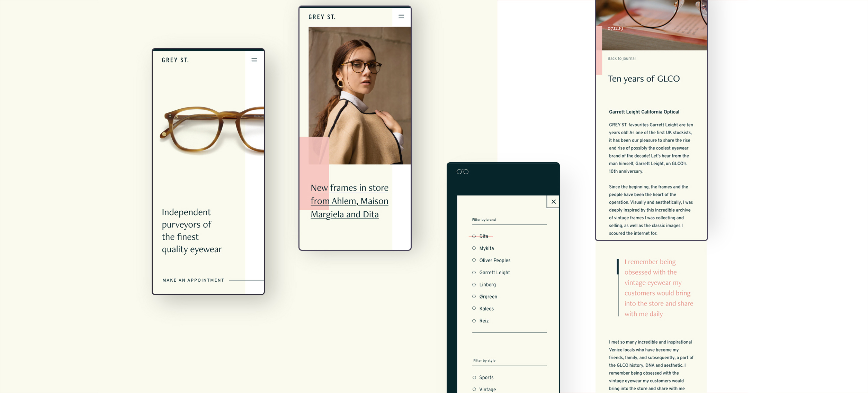Click Garrett Leight California Optical subheading
This screenshot has height=393, width=868.
click(644, 112)
